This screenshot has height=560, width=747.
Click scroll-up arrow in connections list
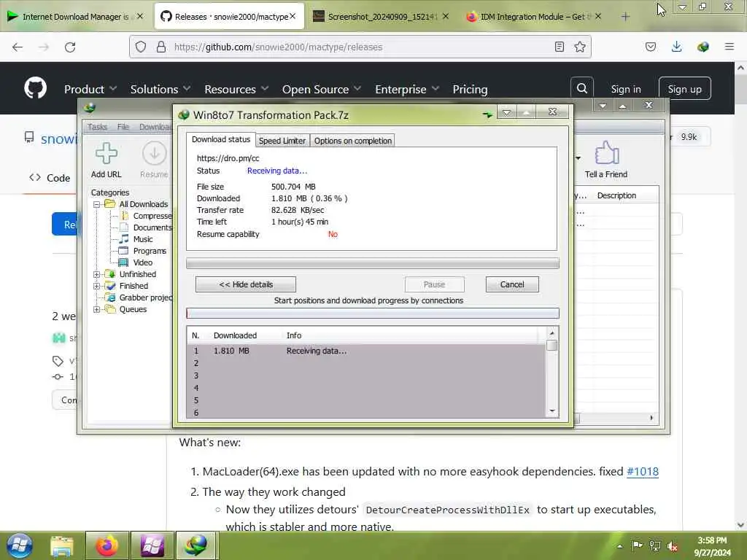pyautogui.click(x=551, y=332)
